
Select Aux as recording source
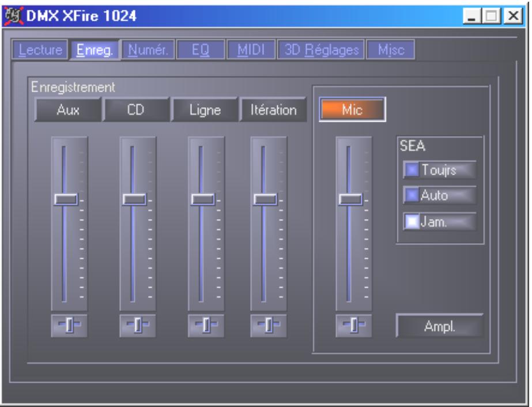pyautogui.click(x=68, y=110)
